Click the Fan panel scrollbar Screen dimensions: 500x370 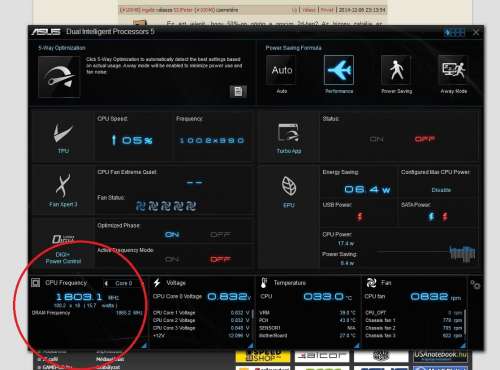465,322
